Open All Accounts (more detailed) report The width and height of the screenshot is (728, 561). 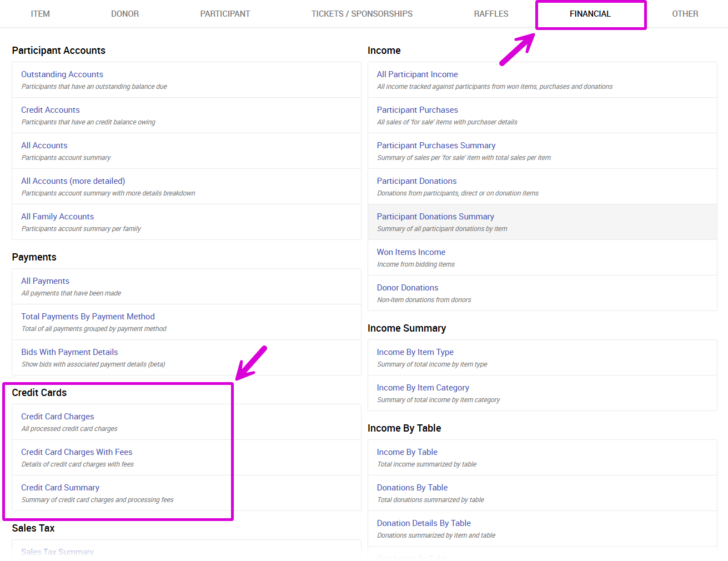tap(73, 181)
